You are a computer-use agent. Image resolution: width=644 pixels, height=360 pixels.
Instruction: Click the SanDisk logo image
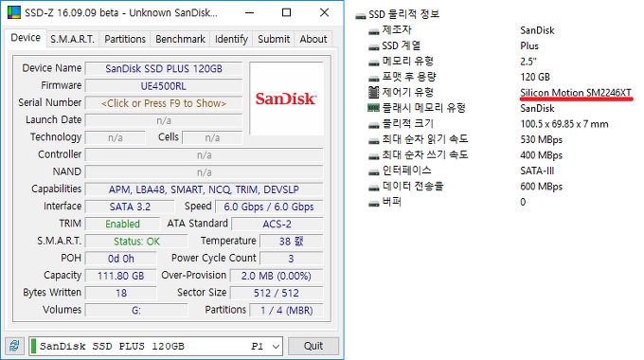tap(286, 99)
